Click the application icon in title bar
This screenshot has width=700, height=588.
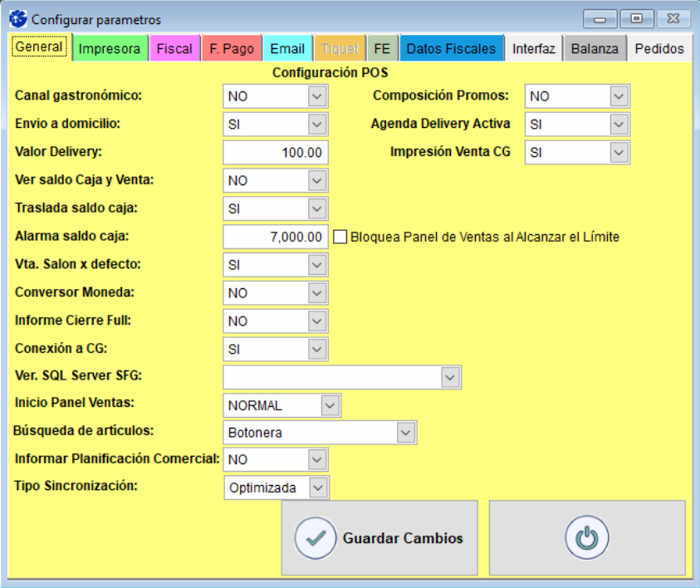tap(17, 19)
